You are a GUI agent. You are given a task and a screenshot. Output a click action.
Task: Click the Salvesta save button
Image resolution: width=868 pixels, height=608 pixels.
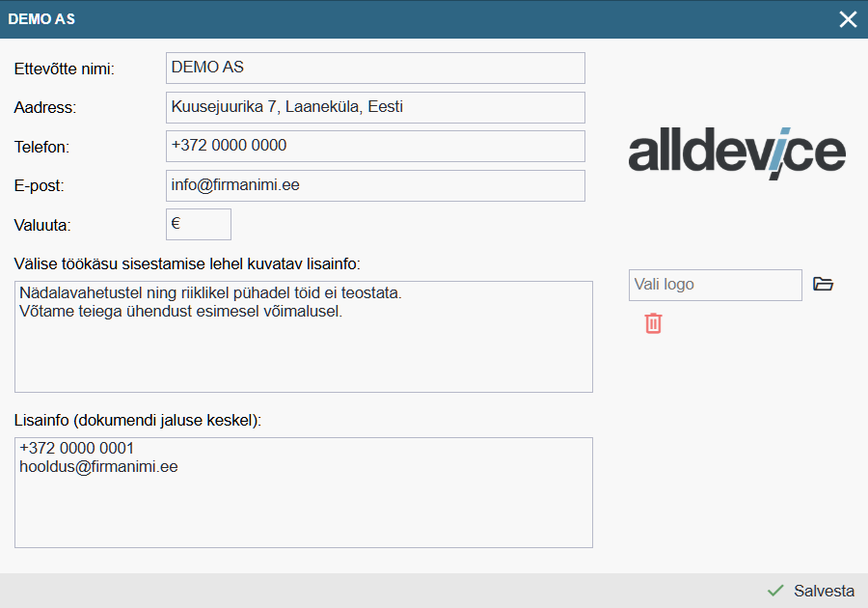[811, 591]
